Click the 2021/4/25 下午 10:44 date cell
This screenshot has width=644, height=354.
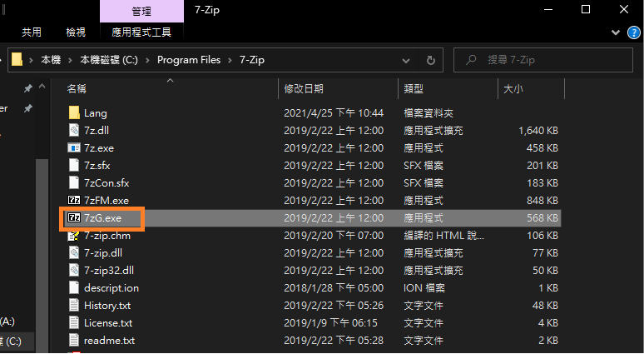coord(334,113)
